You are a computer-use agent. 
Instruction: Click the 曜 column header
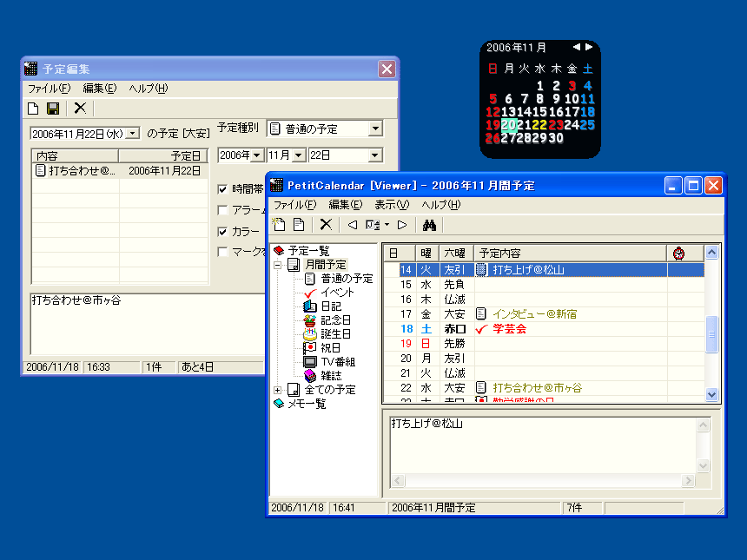click(426, 254)
